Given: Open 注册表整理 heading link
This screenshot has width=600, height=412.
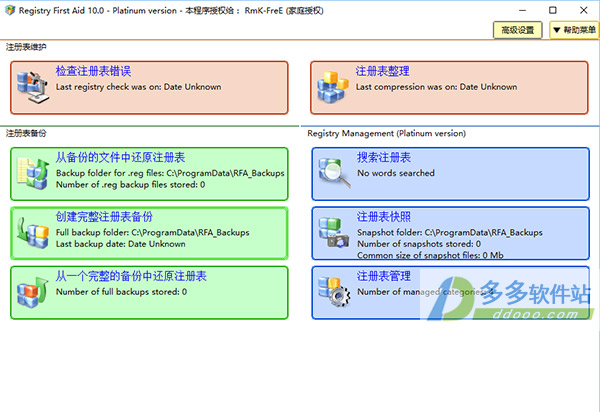Looking at the screenshot, I should coord(383,71).
